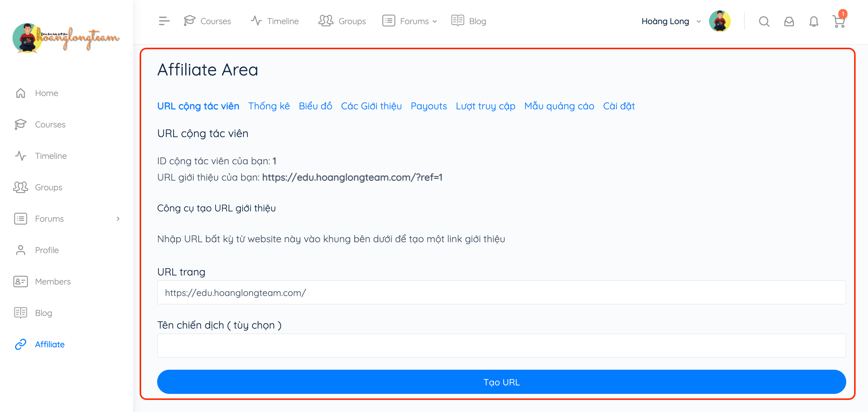Expand the Forums submenu arrow in sidebar
Viewport: 868px width, 412px height.
(118, 219)
